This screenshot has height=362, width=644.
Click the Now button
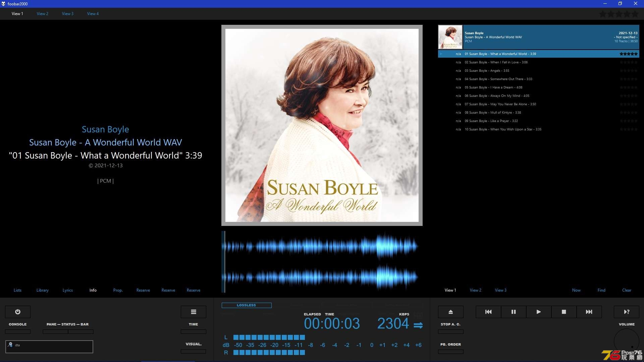click(x=576, y=290)
